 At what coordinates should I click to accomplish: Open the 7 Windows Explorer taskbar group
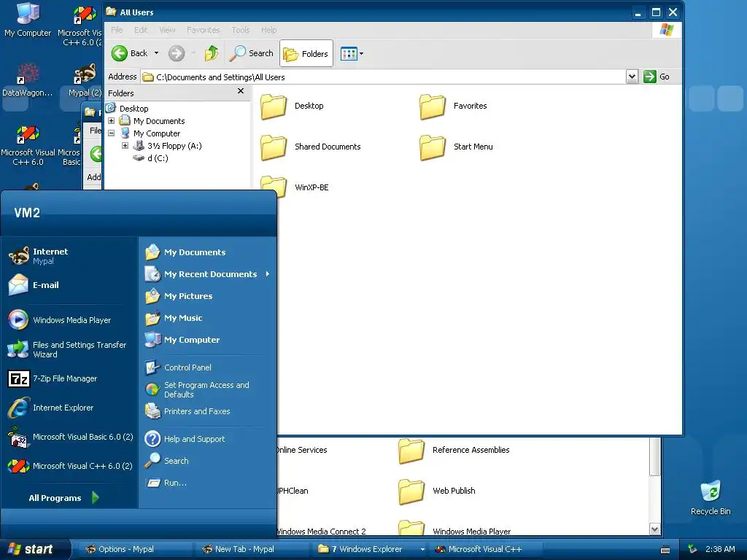[x=371, y=549]
